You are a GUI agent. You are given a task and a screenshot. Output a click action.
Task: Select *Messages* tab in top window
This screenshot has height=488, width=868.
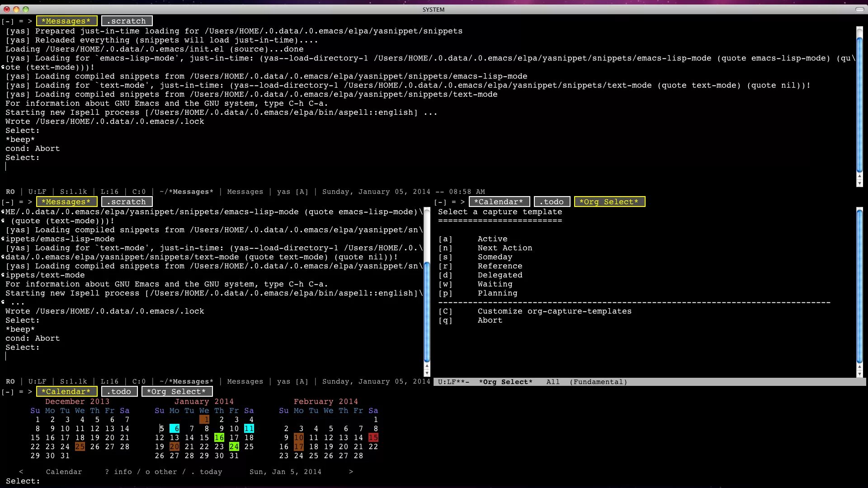(x=66, y=21)
